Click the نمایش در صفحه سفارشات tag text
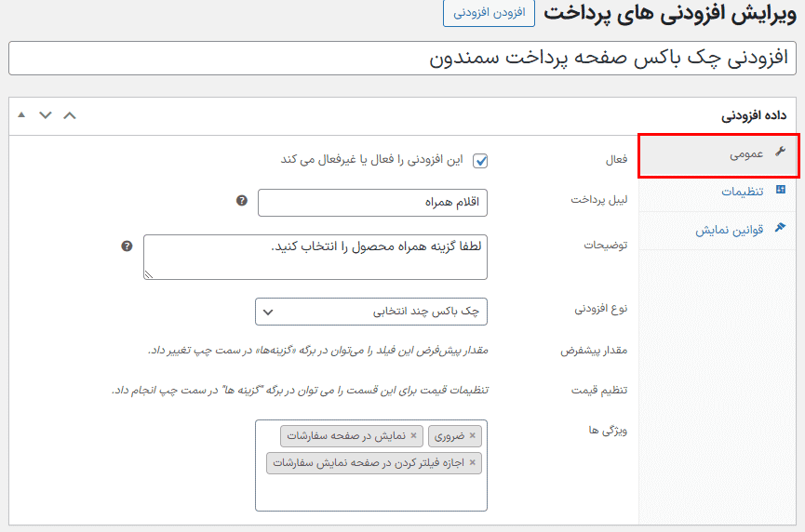 (x=346, y=436)
